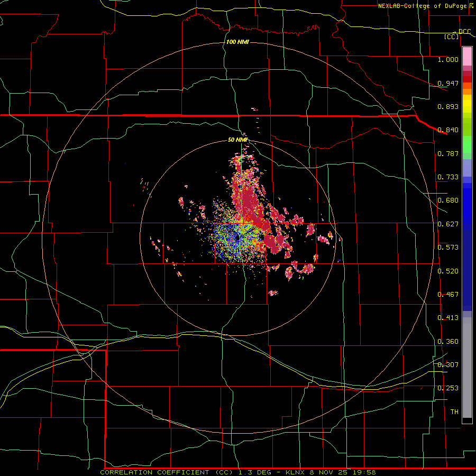The height and width of the screenshot is (476, 476).
Task: Click the 100 NMI range ring label
Action: coord(237,42)
